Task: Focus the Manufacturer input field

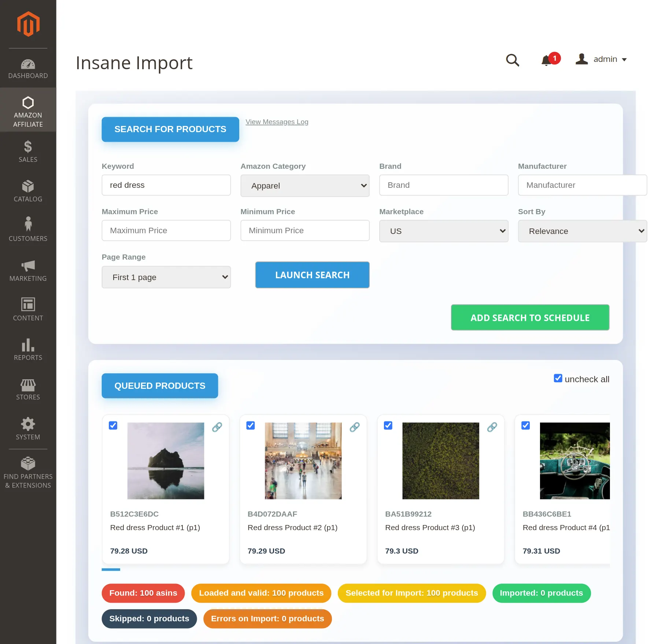Action: click(582, 185)
